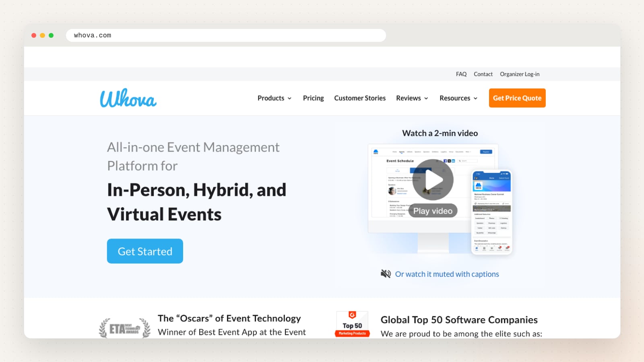This screenshot has height=362, width=644.
Task: Close the browser window with red button
Action: (x=34, y=35)
